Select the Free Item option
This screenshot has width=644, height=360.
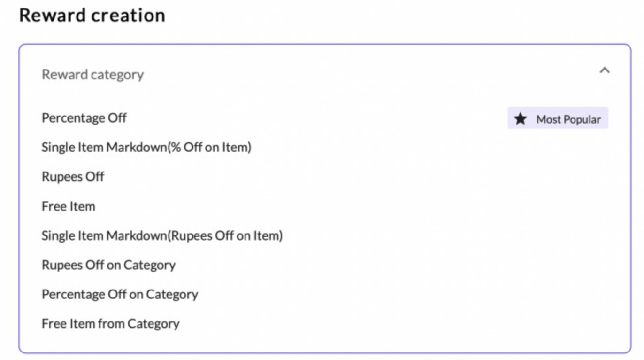(x=69, y=206)
